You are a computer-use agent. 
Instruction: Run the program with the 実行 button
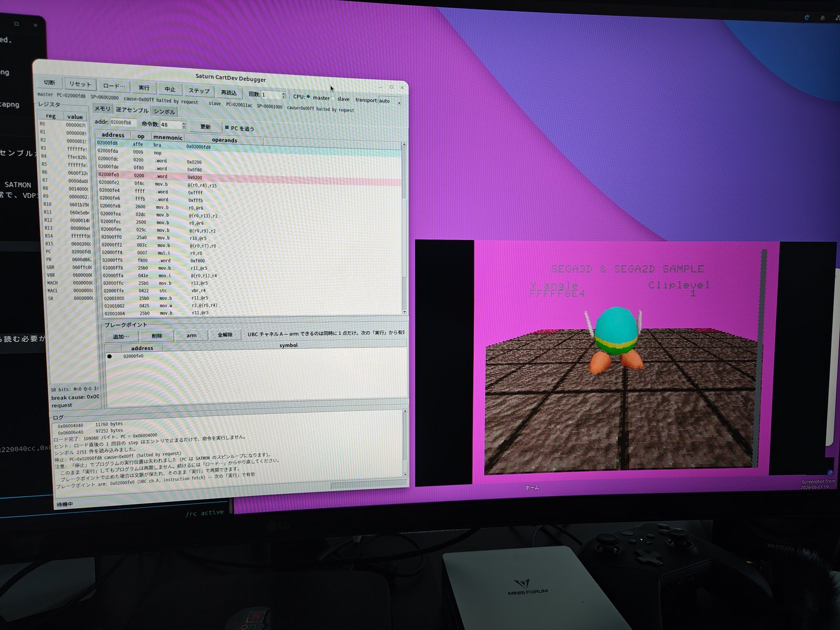[x=144, y=88]
